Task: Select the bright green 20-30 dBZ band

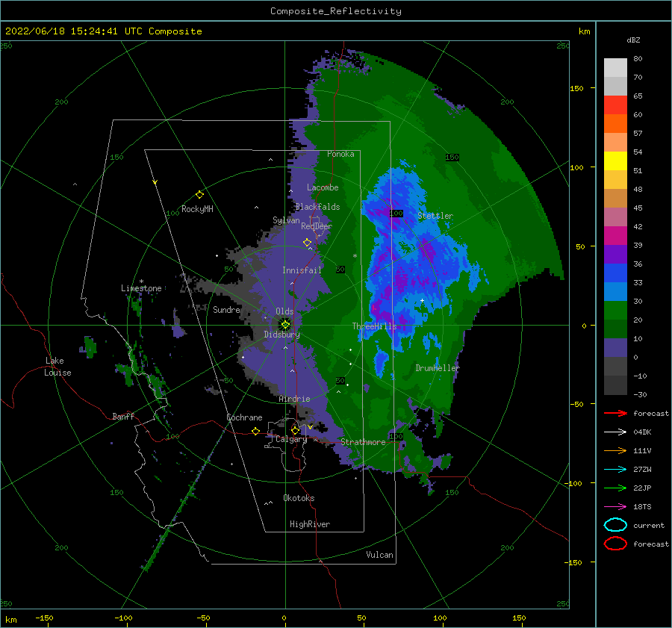Action: 615,311
